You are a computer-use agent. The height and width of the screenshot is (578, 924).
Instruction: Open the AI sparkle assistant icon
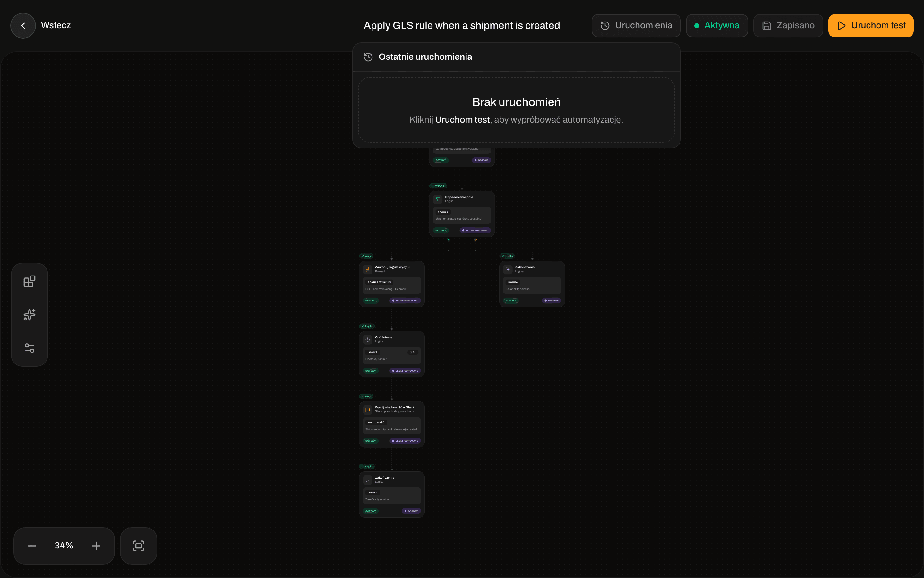[x=30, y=315]
